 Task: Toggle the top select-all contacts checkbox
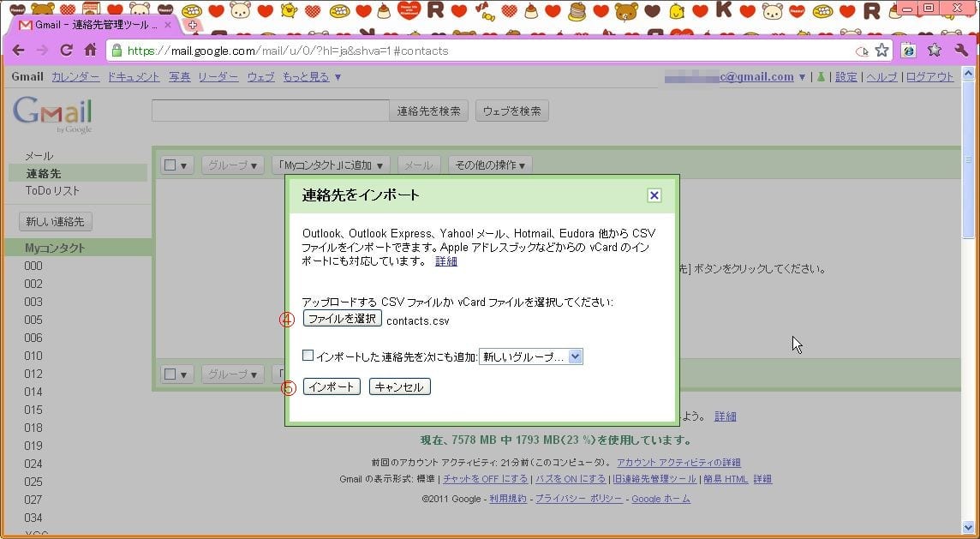(170, 165)
